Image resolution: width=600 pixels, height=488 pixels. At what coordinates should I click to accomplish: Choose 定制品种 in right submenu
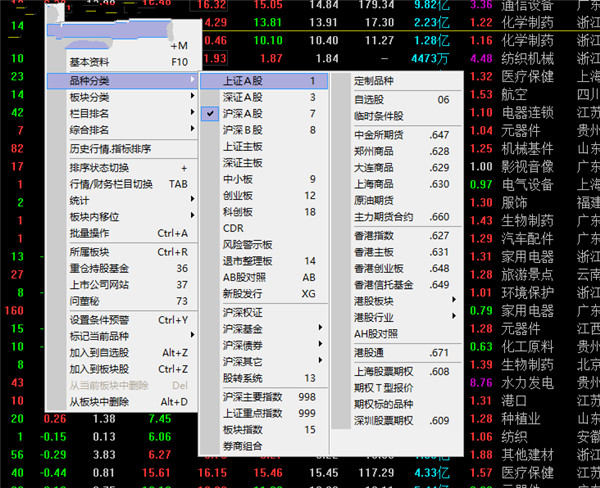[397, 81]
